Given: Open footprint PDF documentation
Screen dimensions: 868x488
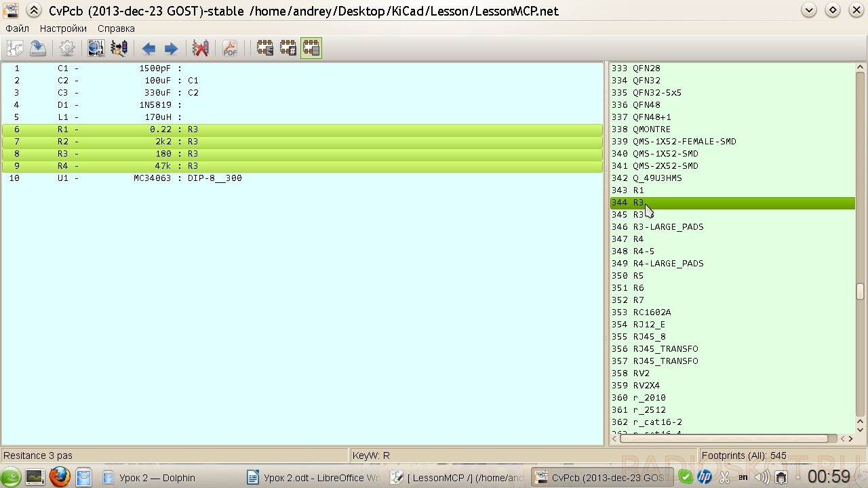Looking at the screenshot, I should (x=230, y=48).
